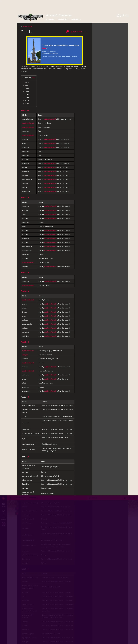
Task: Select 'Blew up by sleeping in the Nether'
Action: coord(56,351)
